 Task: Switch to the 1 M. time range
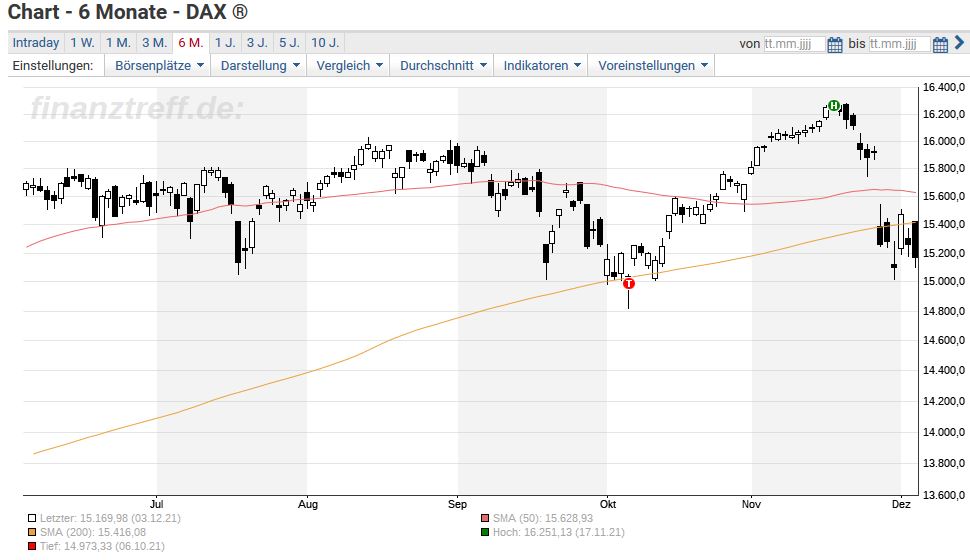pyautogui.click(x=118, y=43)
